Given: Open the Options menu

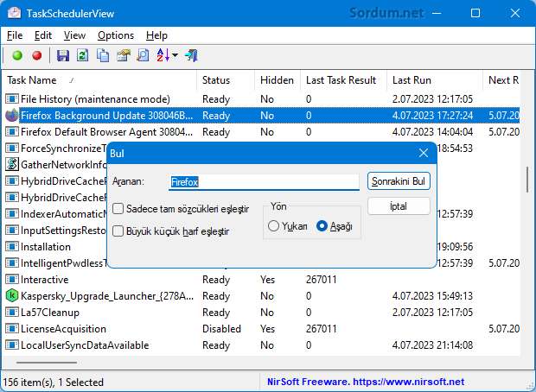Looking at the screenshot, I should (x=116, y=35).
